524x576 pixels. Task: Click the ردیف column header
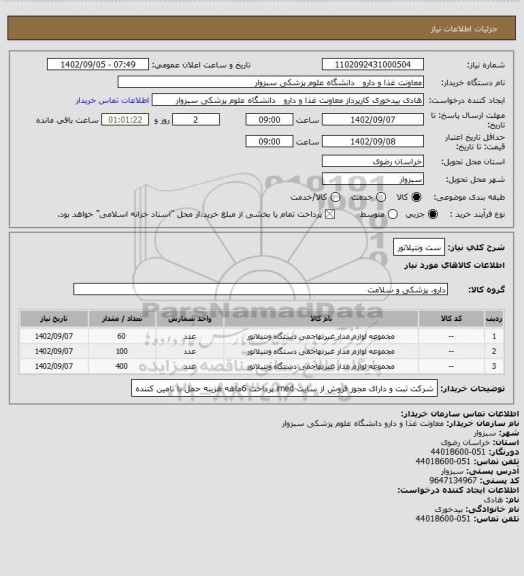pos(494,318)
